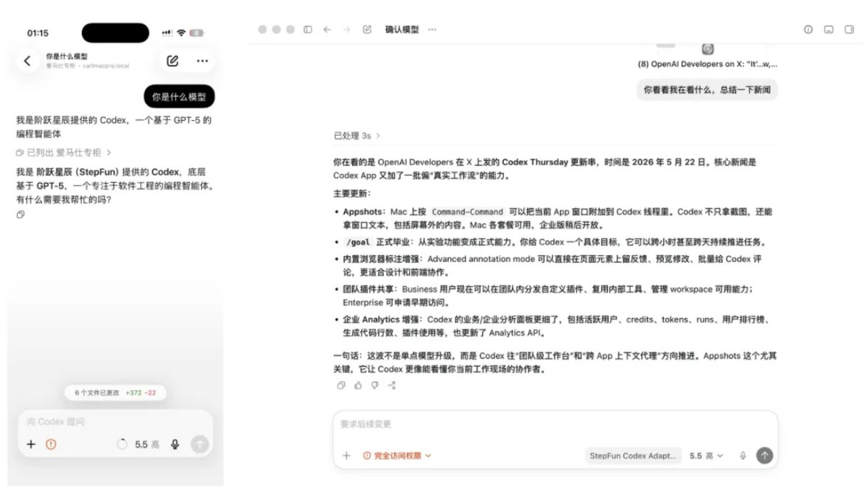
Task: Tap the loading spinner icon on phone input
Action: (122, 444)
